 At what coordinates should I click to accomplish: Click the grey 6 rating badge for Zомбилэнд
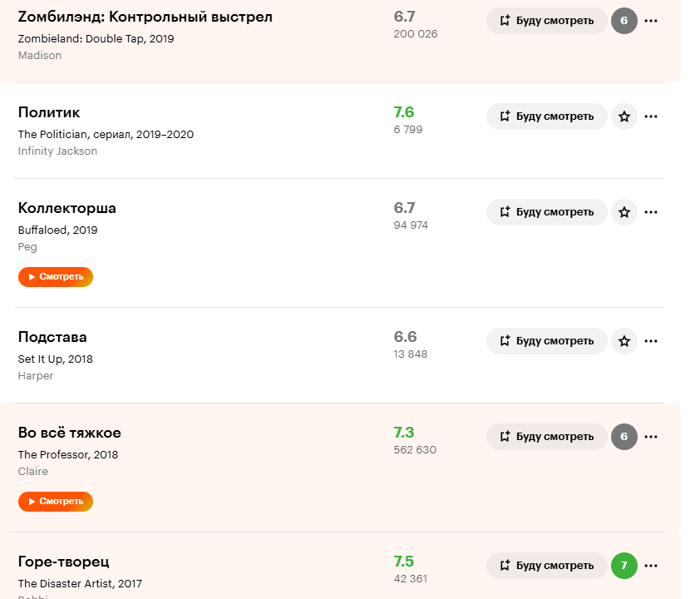pos(624,21)
